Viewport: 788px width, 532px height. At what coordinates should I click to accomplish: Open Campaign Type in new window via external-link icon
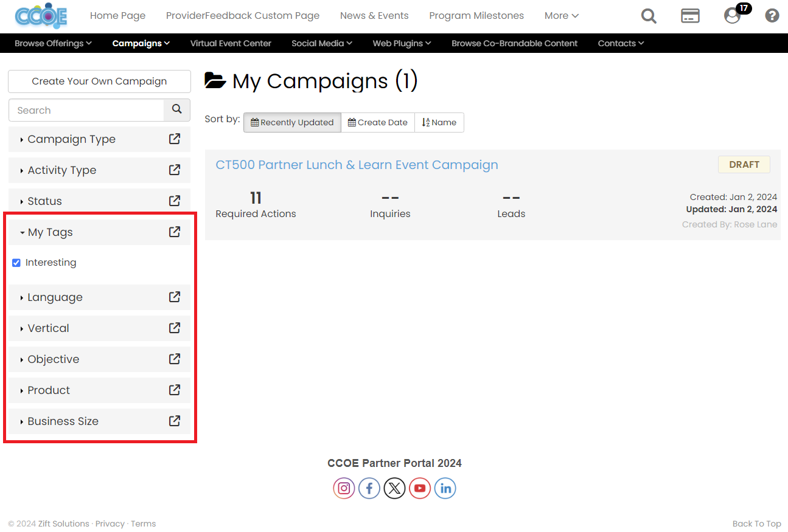(x=175, y=139)
